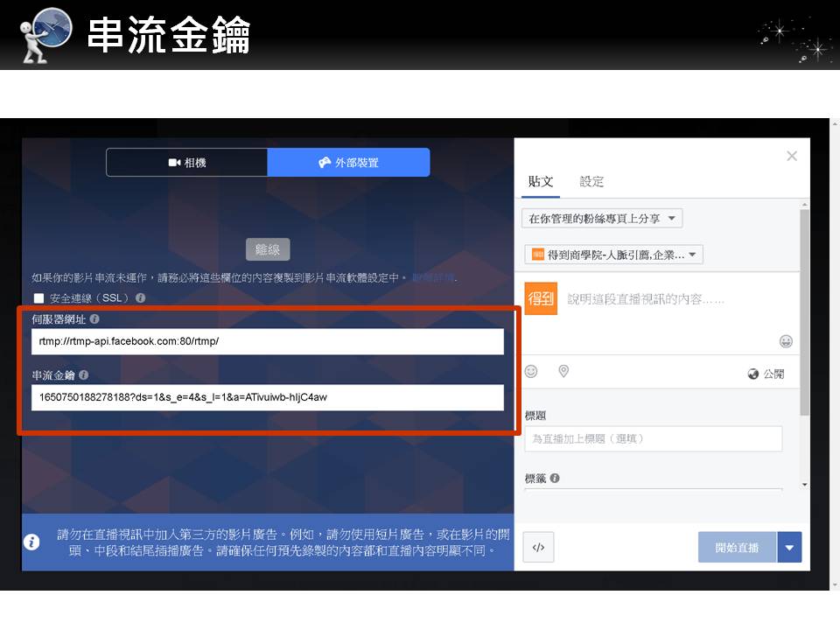
Task: Click the post panel vertical scrollbar
Action: click(805, 312)
